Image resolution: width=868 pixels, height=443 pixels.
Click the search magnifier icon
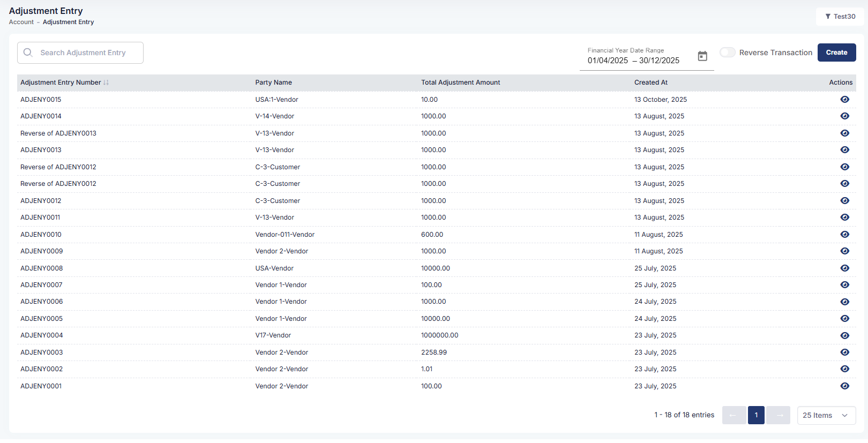click(x=28, y=52)
